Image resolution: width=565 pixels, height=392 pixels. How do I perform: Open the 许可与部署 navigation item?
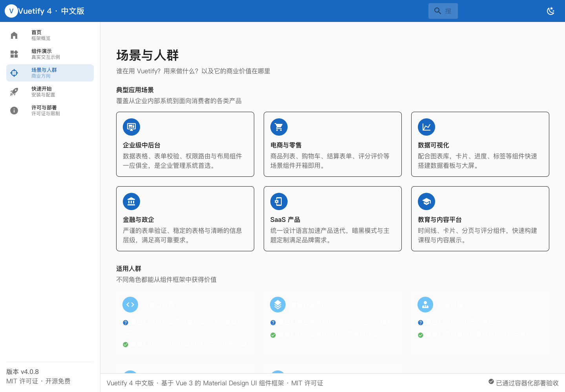[50, 111]
